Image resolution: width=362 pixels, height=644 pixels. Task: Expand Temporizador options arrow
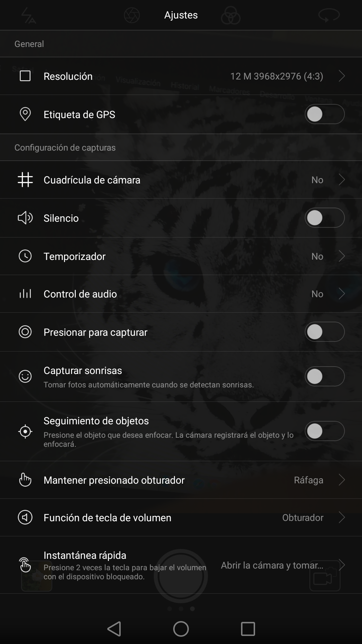coord(342,256)
